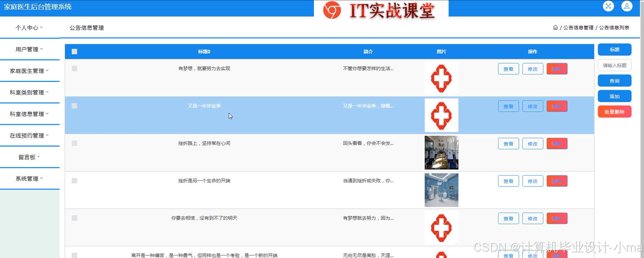Edit the 有梦想，就要努力去实现 row with 修改
The width and height of the screenshot is (644, 258).
click(x=533, y=69)
